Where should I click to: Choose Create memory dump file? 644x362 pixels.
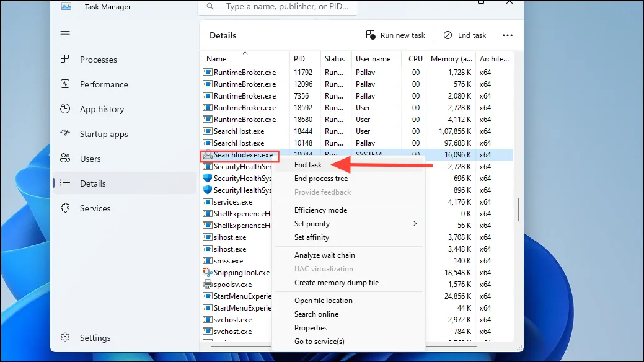point(337,283)
